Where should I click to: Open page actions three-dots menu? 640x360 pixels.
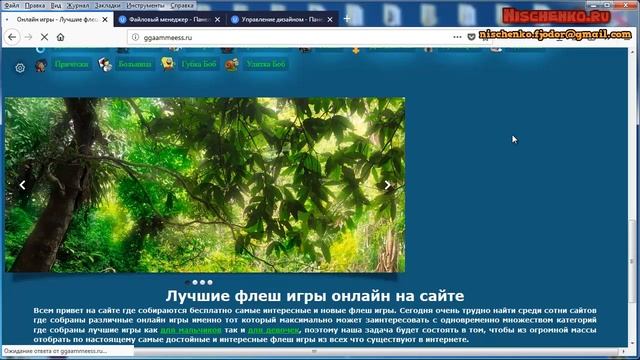457,37
